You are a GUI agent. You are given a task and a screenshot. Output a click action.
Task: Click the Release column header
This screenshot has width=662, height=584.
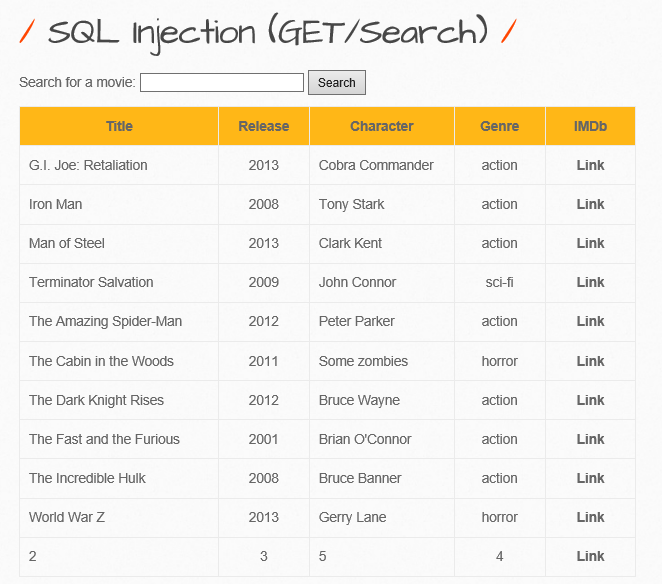(264, 126)
